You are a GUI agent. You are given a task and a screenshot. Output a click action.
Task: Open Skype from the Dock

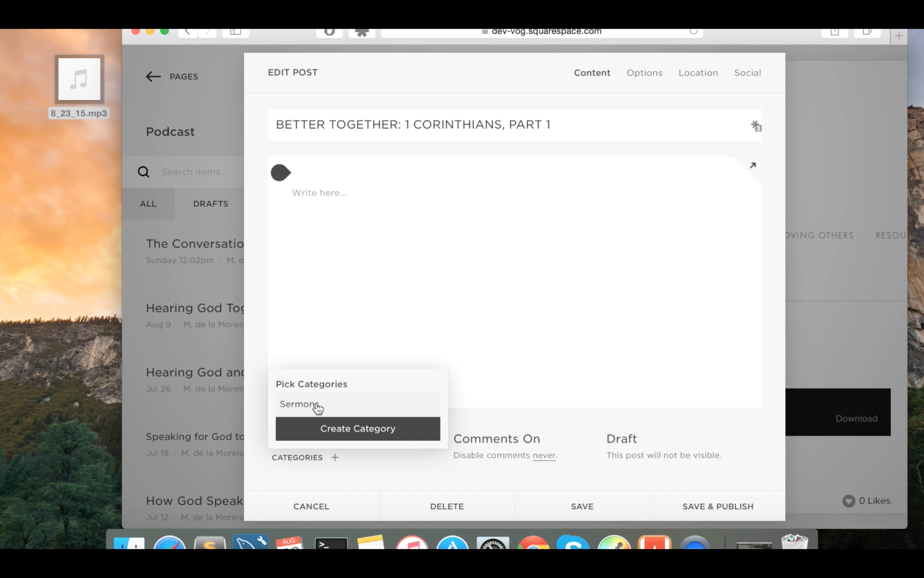point(573,542)
